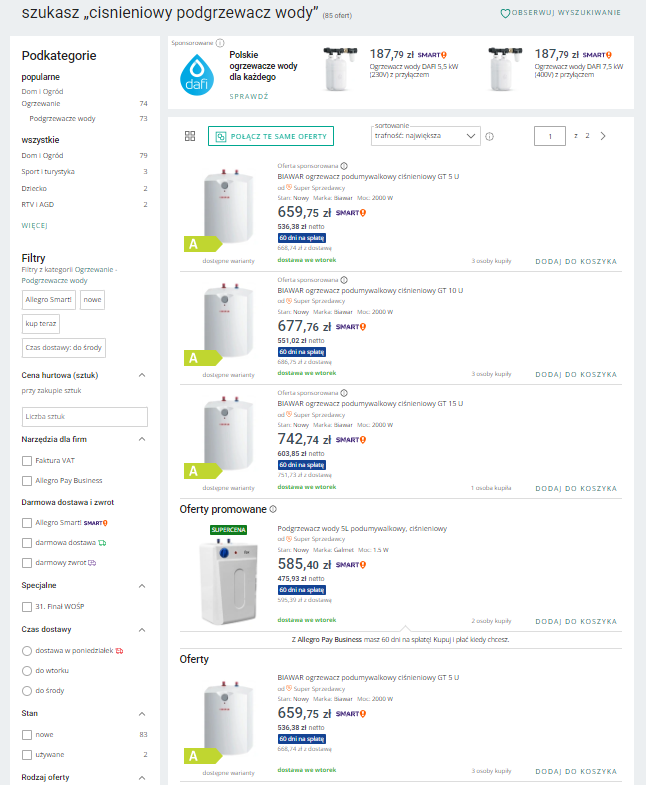The width and height of the screenshot is (646, 785).
Task: Collapse the Czas dostawy filter section
Action: [x=141, y=629]
